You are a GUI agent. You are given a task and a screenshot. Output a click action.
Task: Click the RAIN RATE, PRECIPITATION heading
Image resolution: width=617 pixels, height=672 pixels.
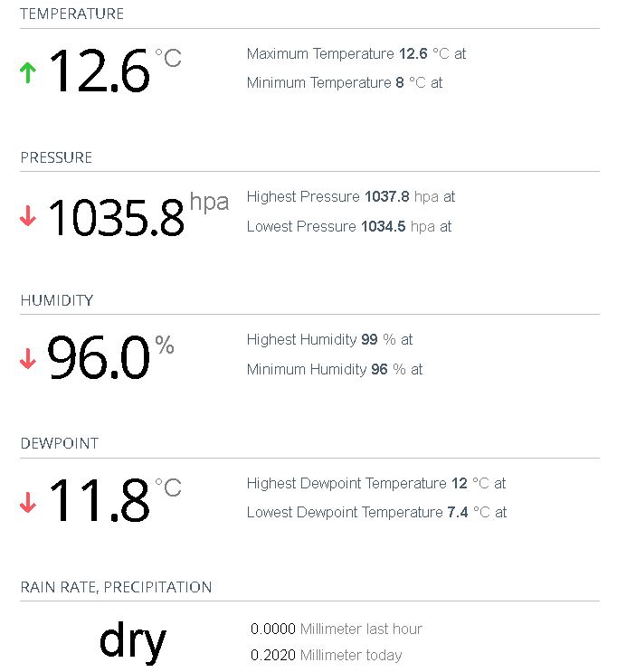pyautogui.click(x=116, y=587)
